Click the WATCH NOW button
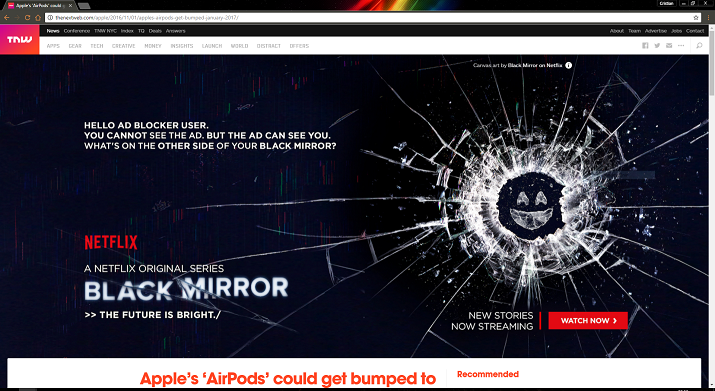Screen dimensions: 715x391 click(588, 321)
